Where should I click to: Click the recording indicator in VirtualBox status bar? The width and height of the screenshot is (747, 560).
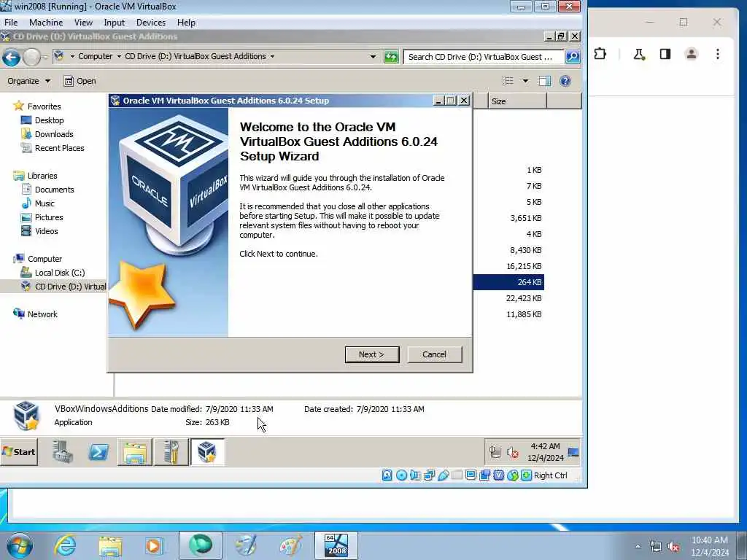coord(484,475)
